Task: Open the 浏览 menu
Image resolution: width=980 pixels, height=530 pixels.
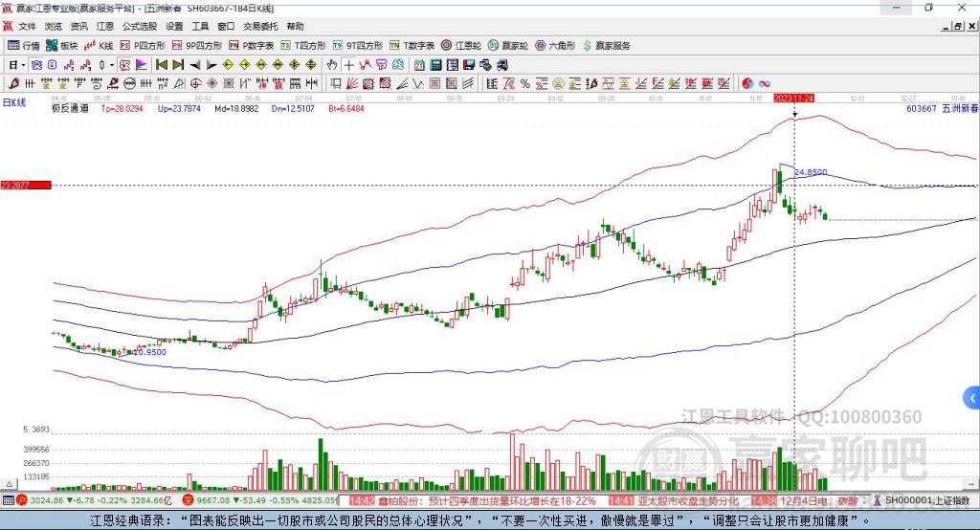Action: click(x=54, y=26)
